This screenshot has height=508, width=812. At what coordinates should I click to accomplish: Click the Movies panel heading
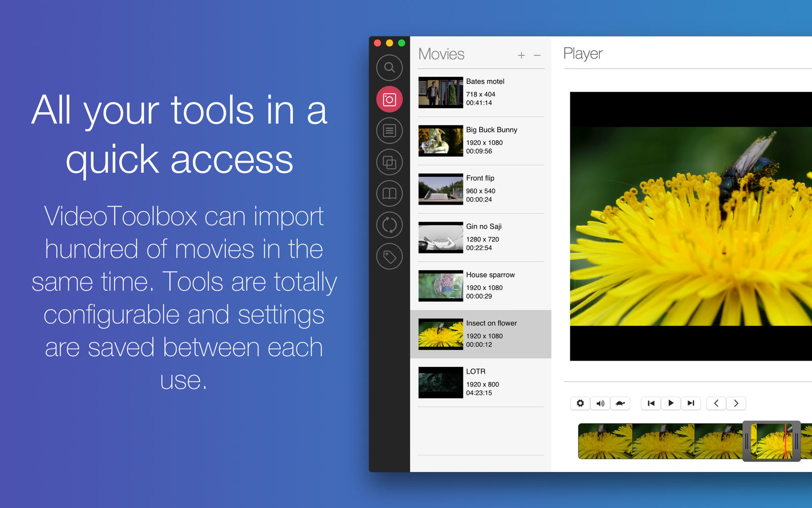pos(441,54)
